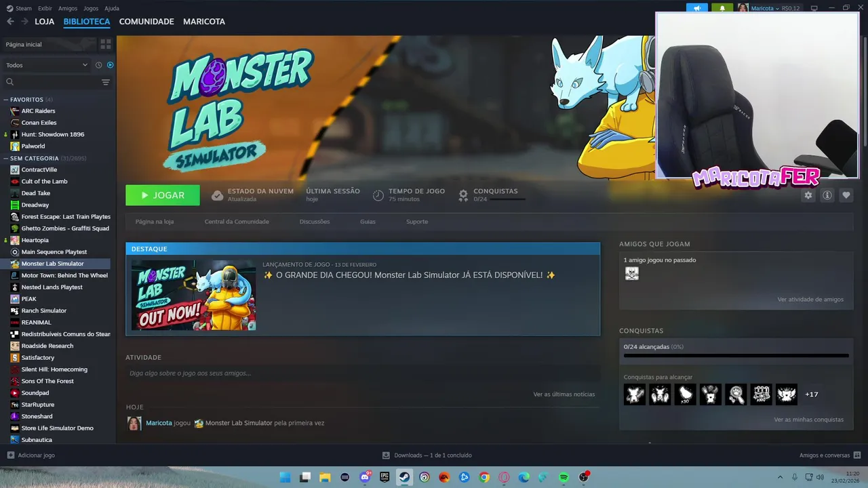
Task: Click the first achievement icon in the row
Action: tap(635, 394)
